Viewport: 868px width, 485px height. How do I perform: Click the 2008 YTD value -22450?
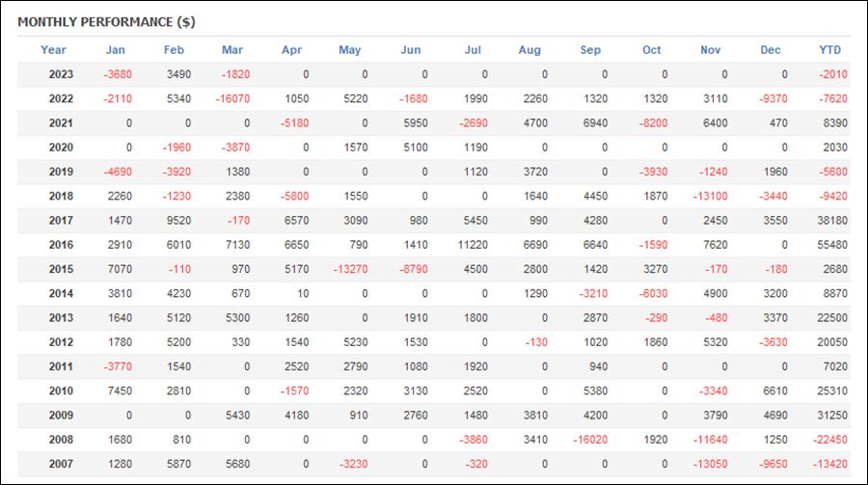pyautogui.click(x=829, y=440)
